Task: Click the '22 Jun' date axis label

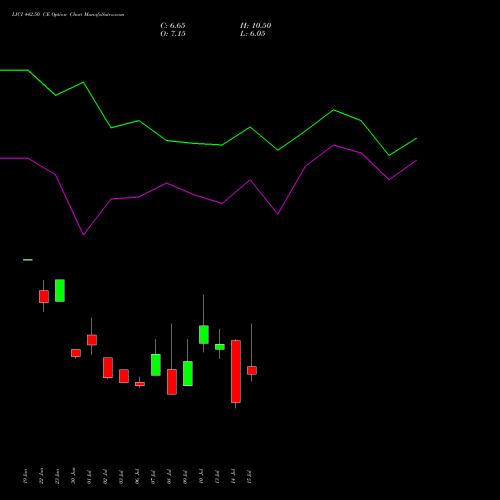Action: (42, 476)
